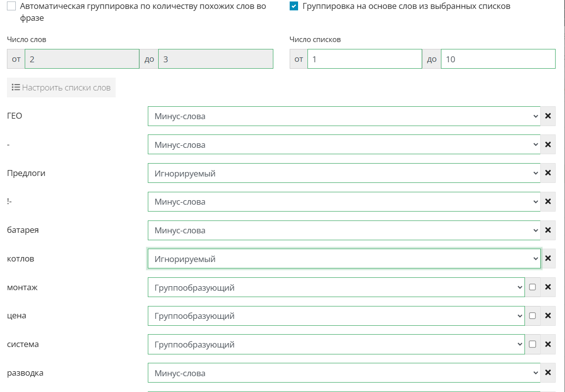The width and height of the screenshot is (565, 392).
Task: Remove the батарея list row
Action: tap(547, 230)
